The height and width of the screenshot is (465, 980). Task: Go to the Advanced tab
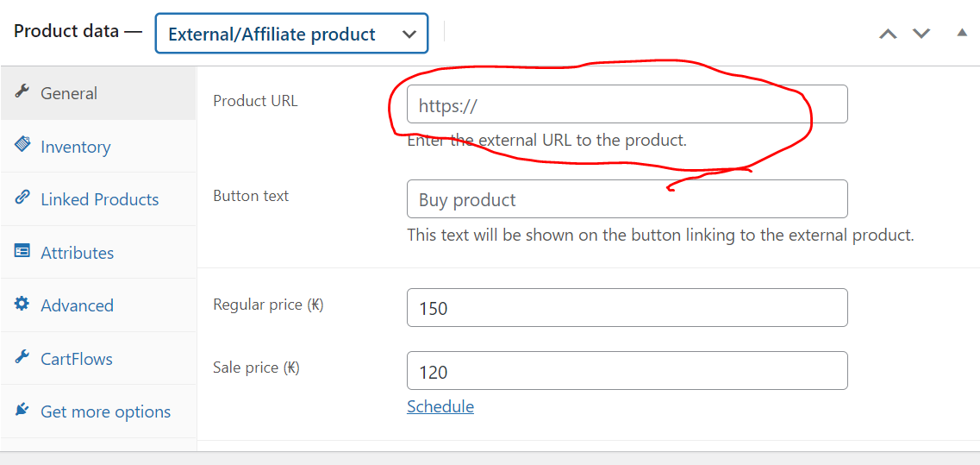click(78, 305)
